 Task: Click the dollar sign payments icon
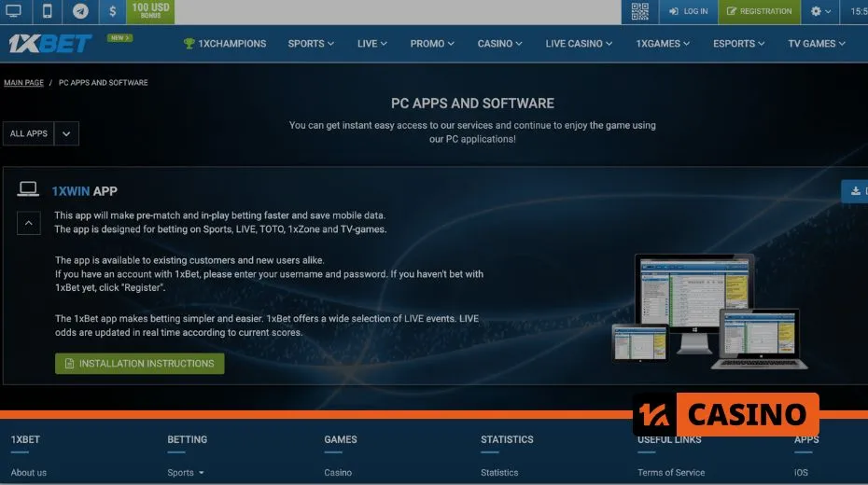click(112, 11)
